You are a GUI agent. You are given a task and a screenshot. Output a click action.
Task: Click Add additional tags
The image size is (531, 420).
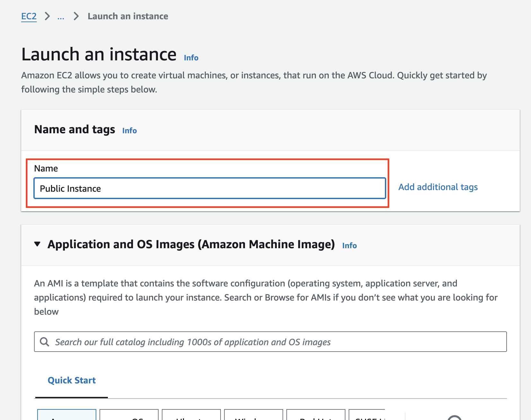[438, 187]
